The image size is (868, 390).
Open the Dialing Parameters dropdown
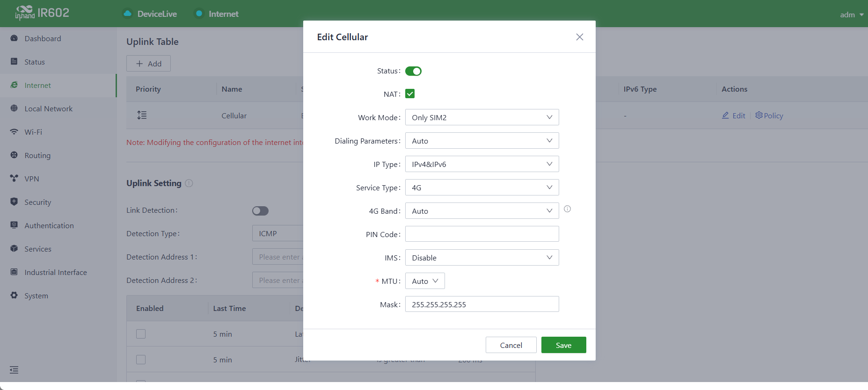[x=482, y=141]
